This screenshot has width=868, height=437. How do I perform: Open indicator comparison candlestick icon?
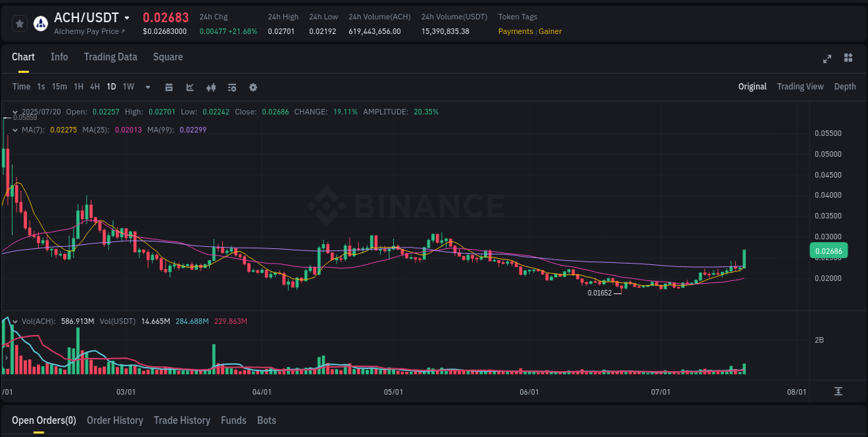(x=210, y=87)
